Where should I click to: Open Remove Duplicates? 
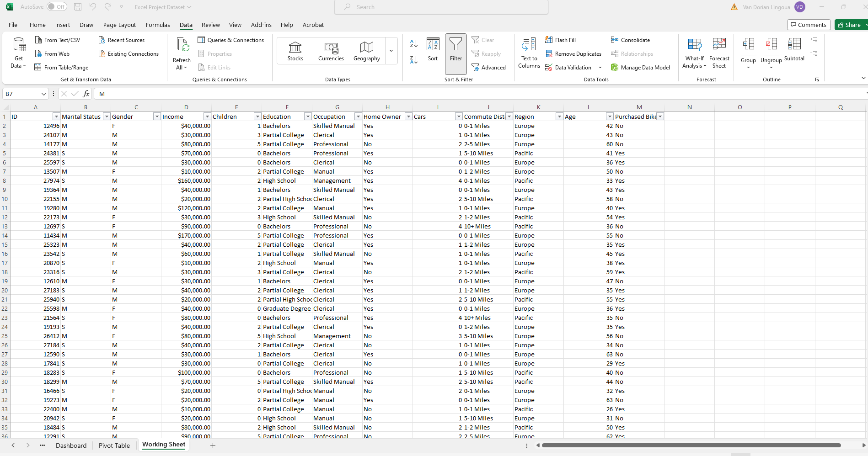tap(573, 53)
